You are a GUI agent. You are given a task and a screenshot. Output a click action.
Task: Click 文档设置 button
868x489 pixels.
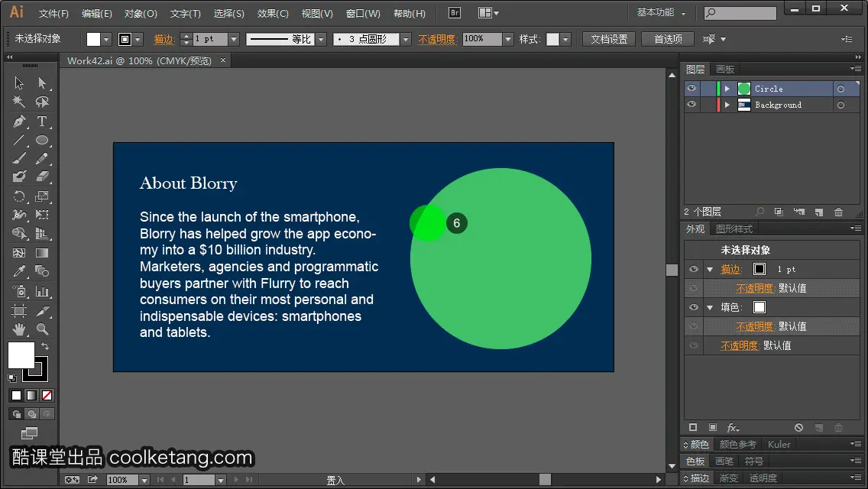click(x=609, y=39)
